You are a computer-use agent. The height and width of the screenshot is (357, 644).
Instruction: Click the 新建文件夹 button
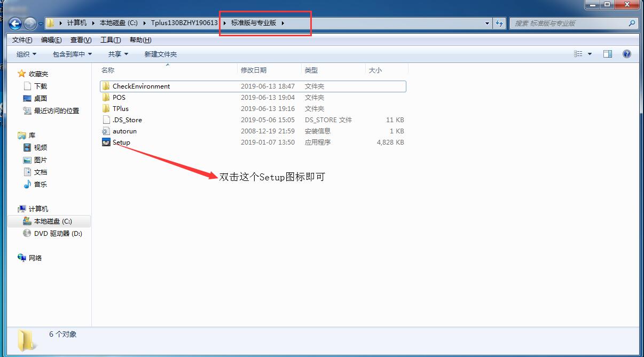click(160, 53)
